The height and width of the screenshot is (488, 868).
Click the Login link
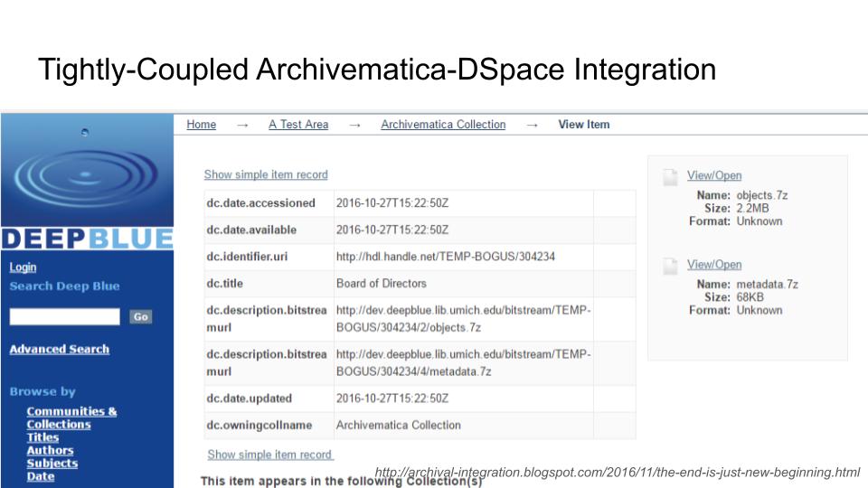(23, 267)
